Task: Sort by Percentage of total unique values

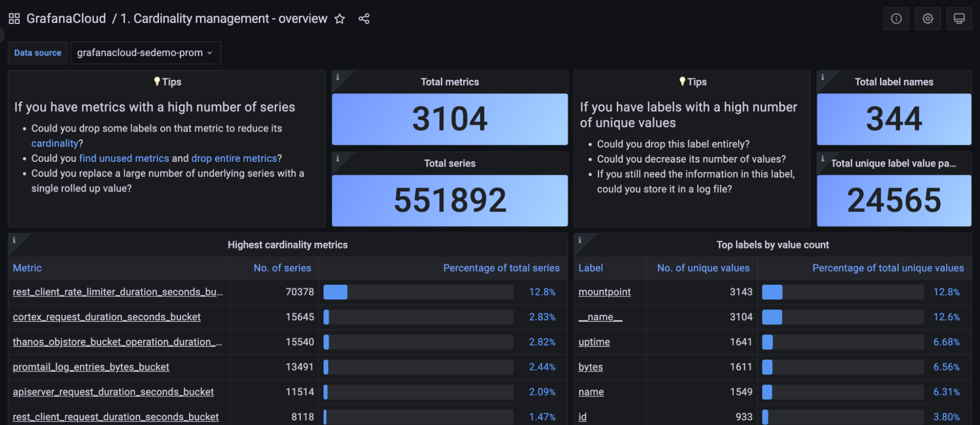Action: pos(887,268)
